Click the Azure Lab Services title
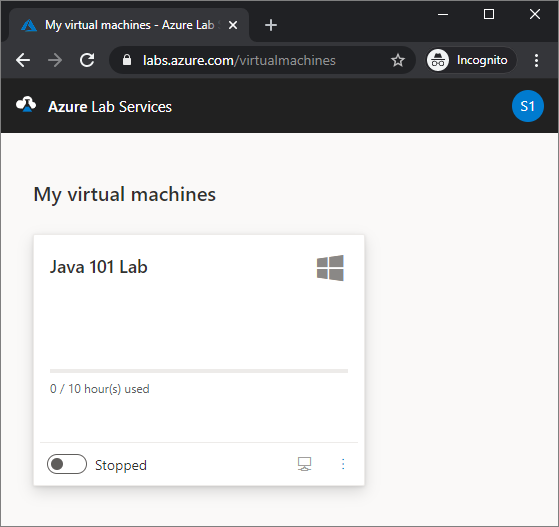559x527 pixels. tap(110, 107)
